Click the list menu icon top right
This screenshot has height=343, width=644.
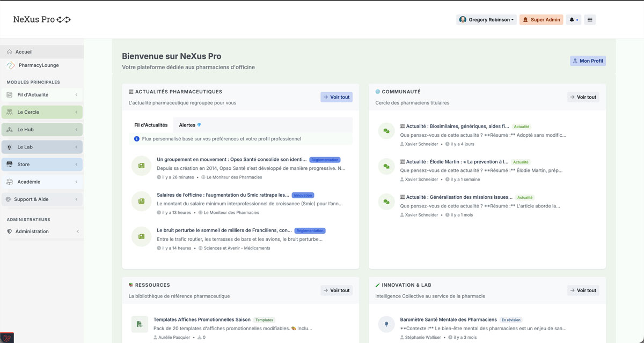pyautogui.click(x=589, y=19)
